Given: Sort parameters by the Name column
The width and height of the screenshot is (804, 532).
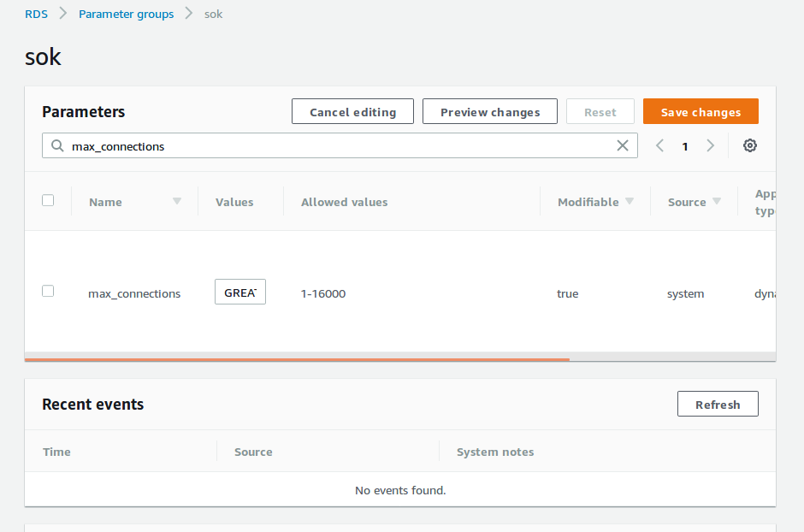Looking at the screenshot, I should coord(177,202).
